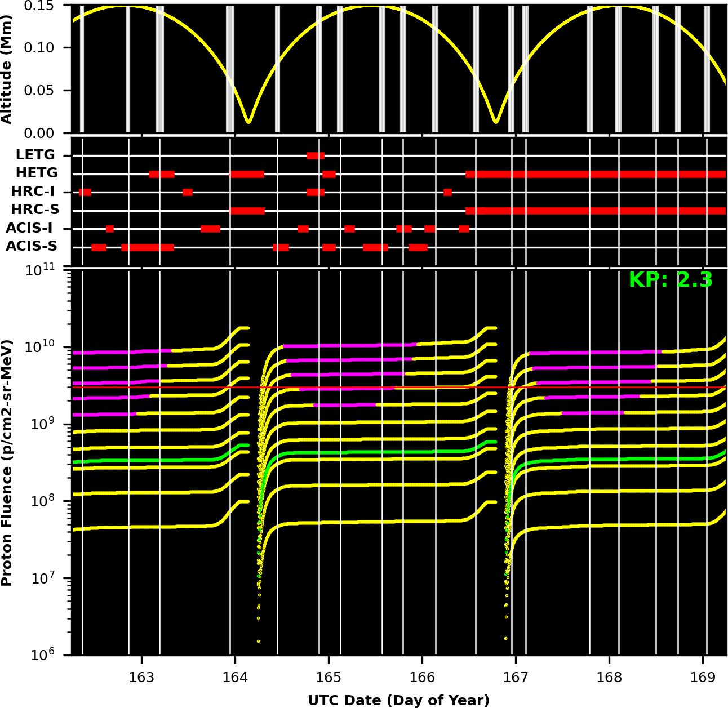Screen dimensions: 728x708
Task: Select the ACIS-S row label
Action: tap(32, 247)
